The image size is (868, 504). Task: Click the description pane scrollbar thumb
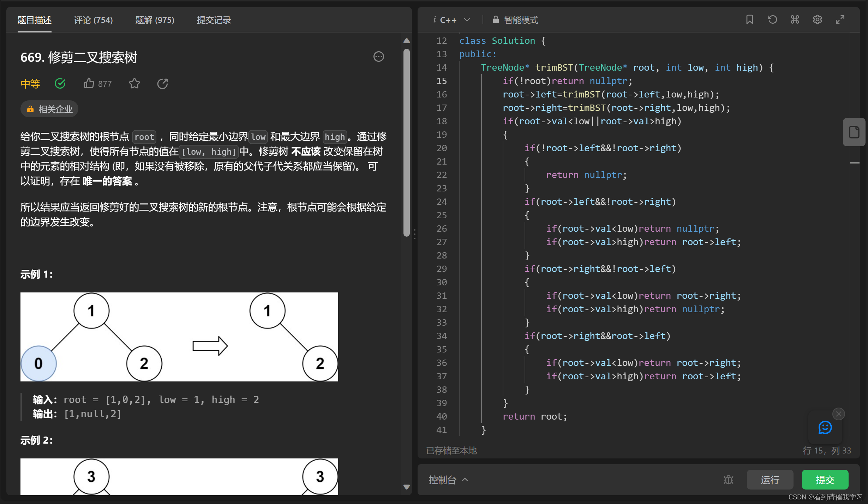407,143
